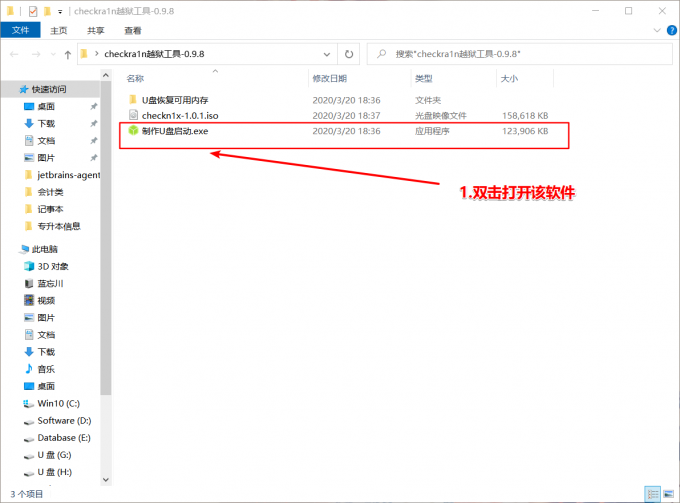Viewport: 680px width, 503px height.
Task: Open the 蓝忘川 device entry
Action: point(50,284)
